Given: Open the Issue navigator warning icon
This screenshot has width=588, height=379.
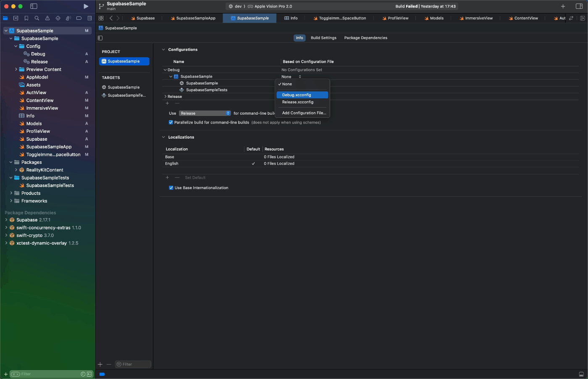Looking at the screenshot, I should click(x=47, y=18).
